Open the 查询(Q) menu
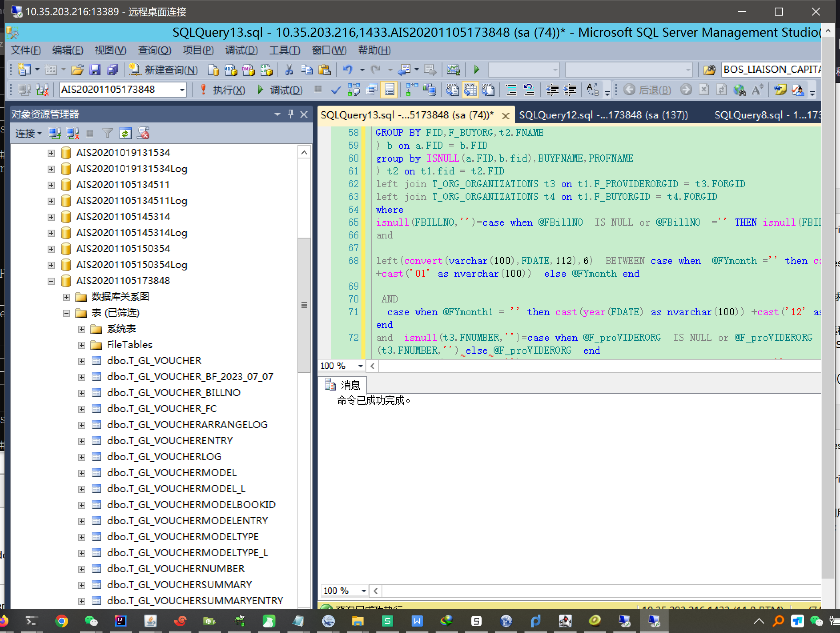Image resolution: width=840 pixels, height=633 pixels. 154,50
